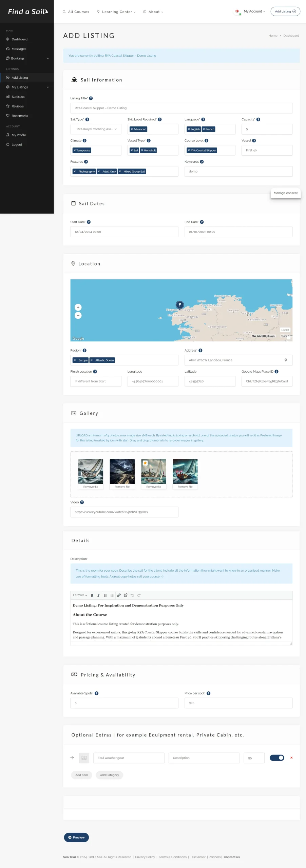Remove the Adult Only feature tag
Image resolution: width=306 pixels, height=868 pixels.
[x=99, y=172]
